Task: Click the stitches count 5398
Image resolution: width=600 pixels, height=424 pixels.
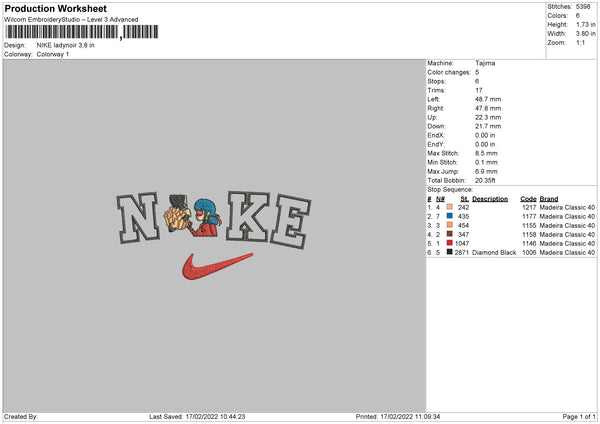Action: point(583,7)
